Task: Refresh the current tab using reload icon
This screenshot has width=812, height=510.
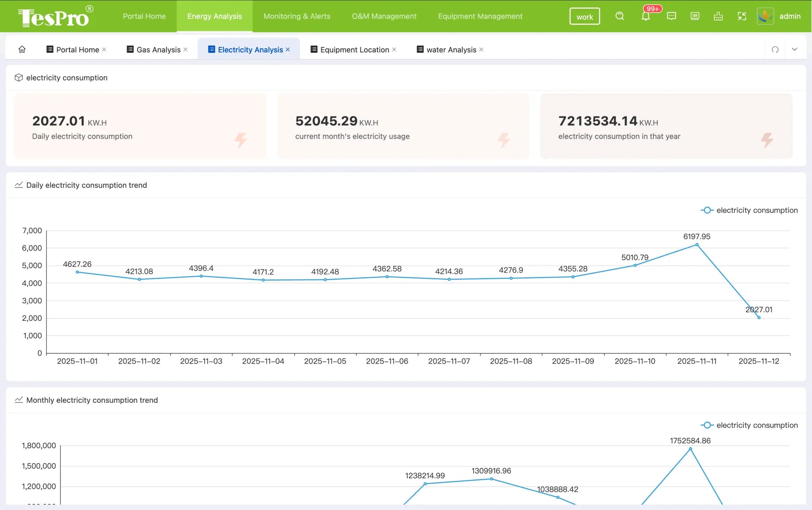Action: point(775,50)
